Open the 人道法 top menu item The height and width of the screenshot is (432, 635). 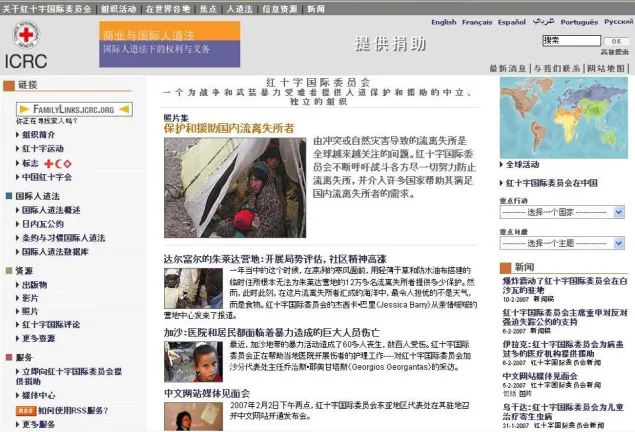(239, 8)
